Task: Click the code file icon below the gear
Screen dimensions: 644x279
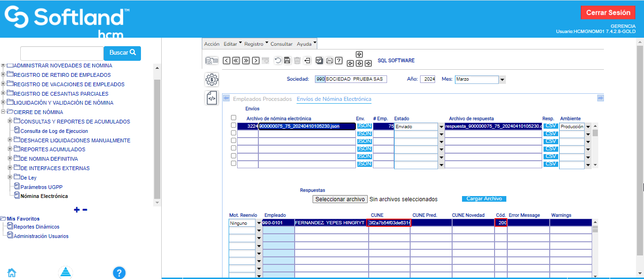Action: [x=212, y=98]
